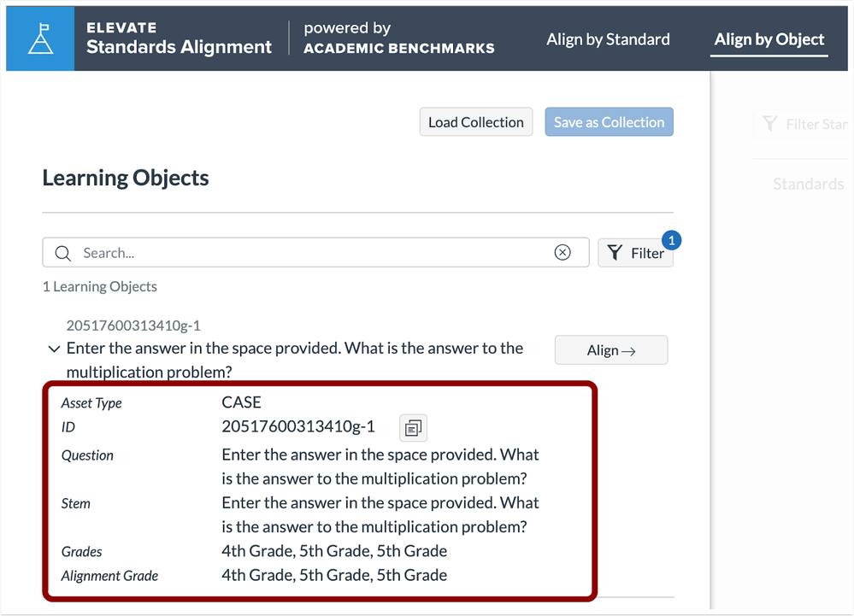Open the Filter options

[x=636, y=253]
